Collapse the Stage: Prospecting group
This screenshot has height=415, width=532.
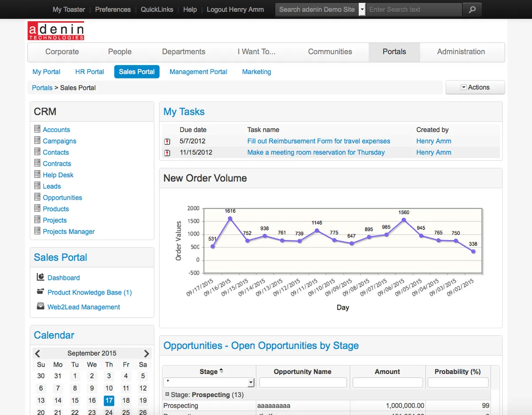pos(167,394)
